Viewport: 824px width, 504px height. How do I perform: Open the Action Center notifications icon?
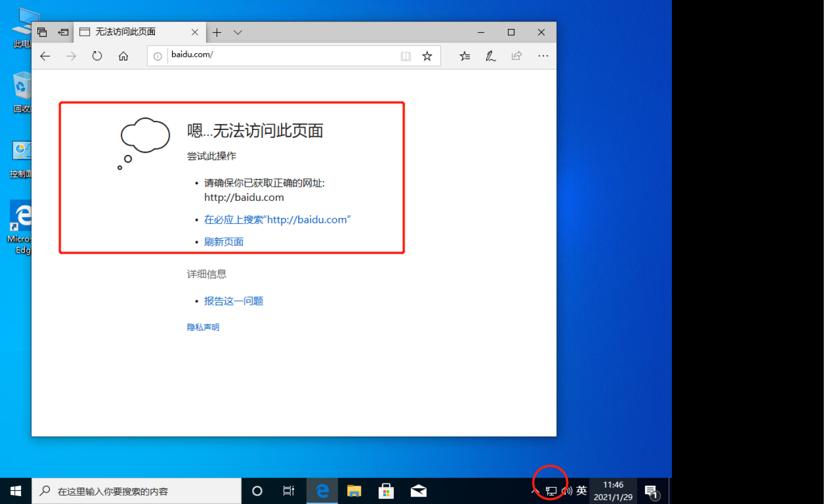651,492
